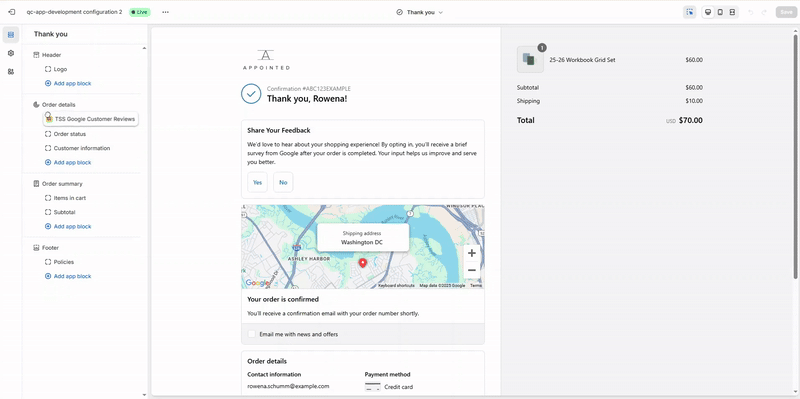Open the Settings gear sidebar icon
The height and width of the screenshot is (399, 800).
tap(11, 53)
